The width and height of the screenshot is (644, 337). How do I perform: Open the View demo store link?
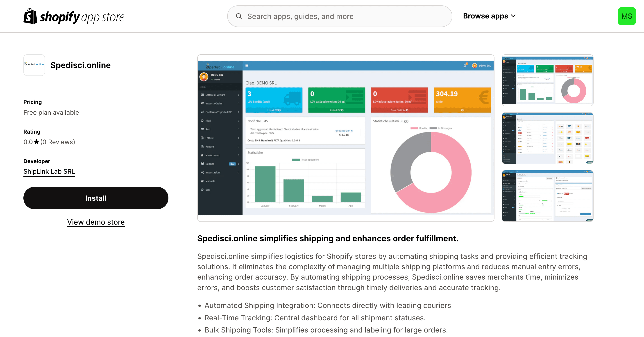(96, 222)
